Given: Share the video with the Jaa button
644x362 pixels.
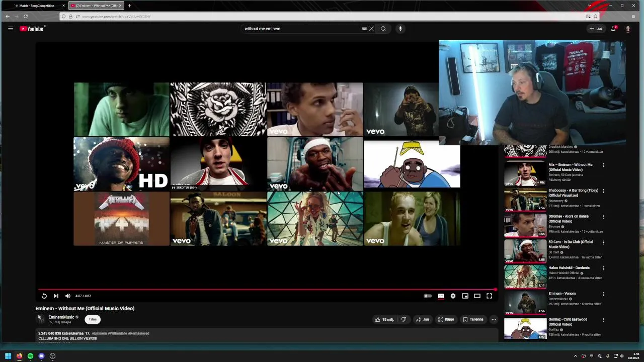Looking at the screenshot, I should [423, 319].
